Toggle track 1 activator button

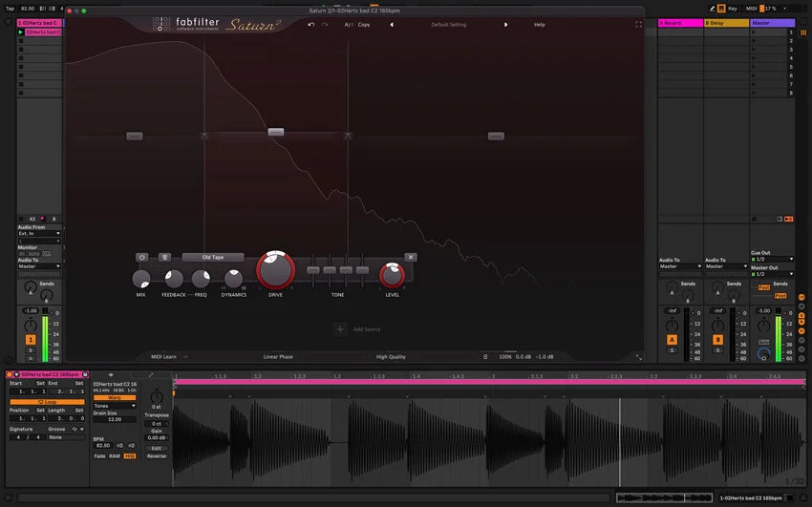click(31, 340)
